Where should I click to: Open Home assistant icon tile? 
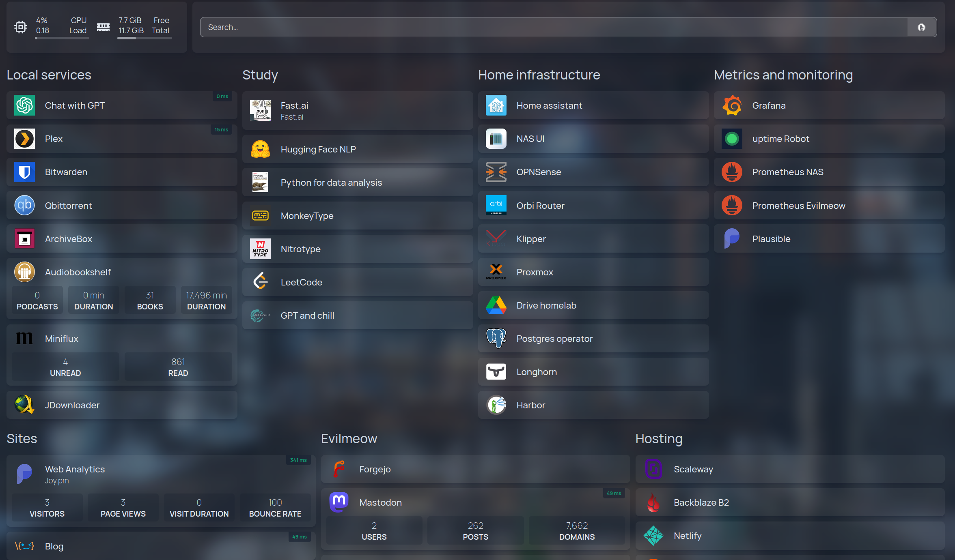click(496, 105)
